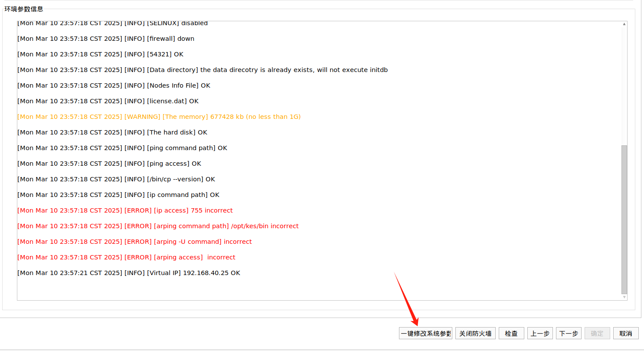Click the log scrollbar down arrow

coord(624,297)
